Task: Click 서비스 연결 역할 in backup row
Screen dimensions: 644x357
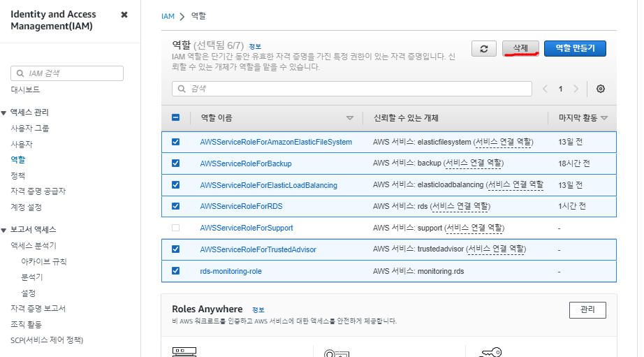Action: point(474,163)
